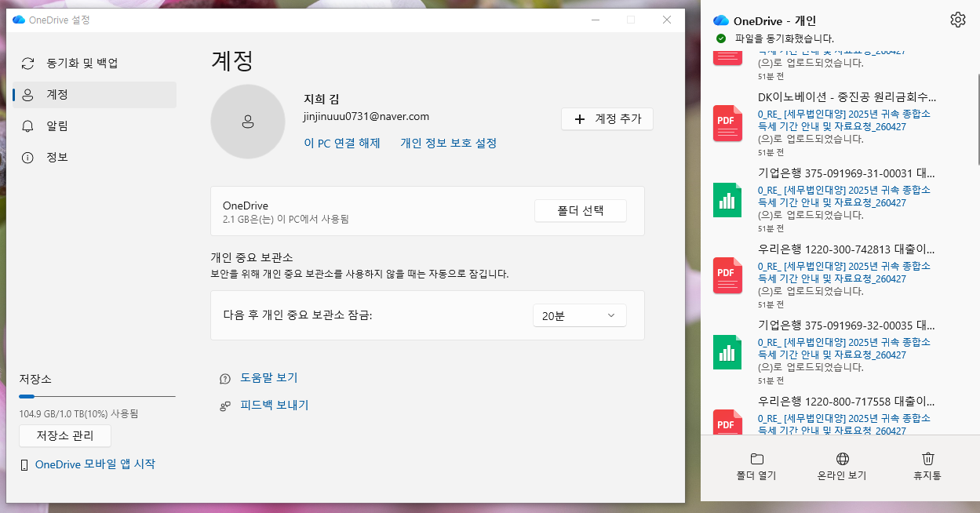Click the 계정 추가 button
The width and height of the screenshot is (980, 513).
[x=607, y=119]
